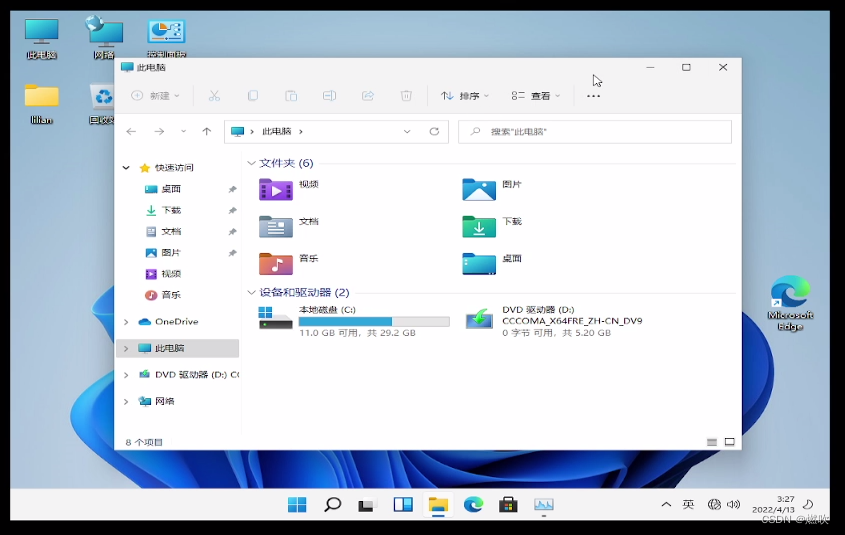Image resolution: width=845 pixels, height=535 pixels.
Task: Open the 图片 folder icon
Action: tap(479, 190)
